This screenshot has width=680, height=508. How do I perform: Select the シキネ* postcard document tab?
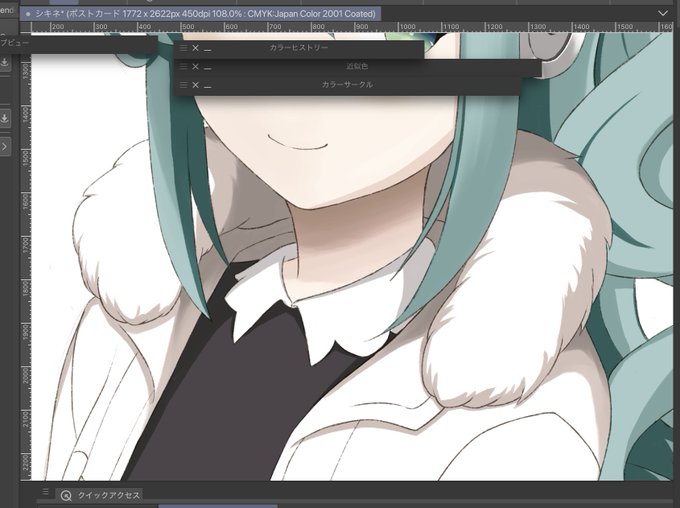200,14
